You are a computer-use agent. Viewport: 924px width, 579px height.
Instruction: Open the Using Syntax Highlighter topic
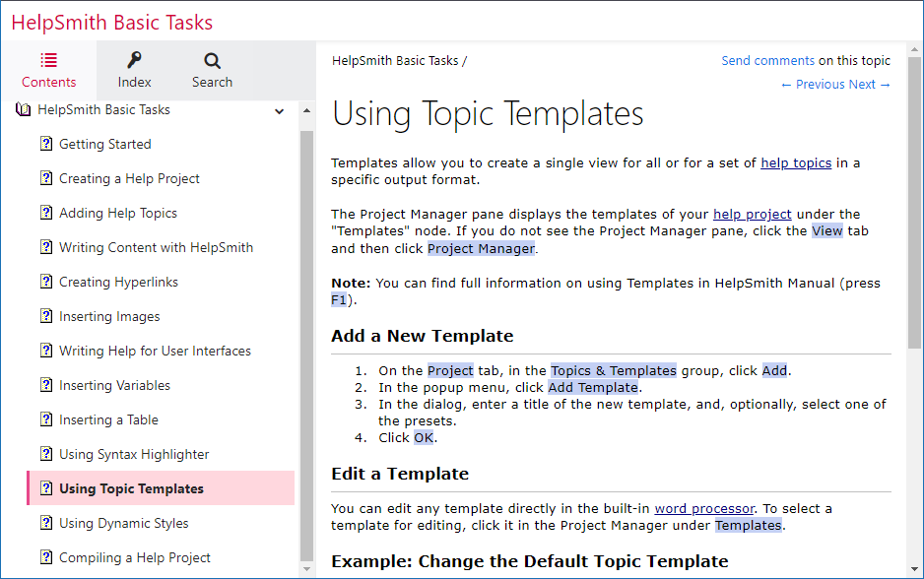coord(134,454)
